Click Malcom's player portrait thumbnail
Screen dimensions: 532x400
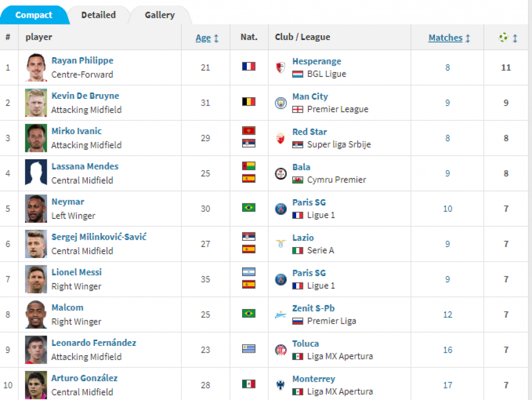tap(36, 315)
